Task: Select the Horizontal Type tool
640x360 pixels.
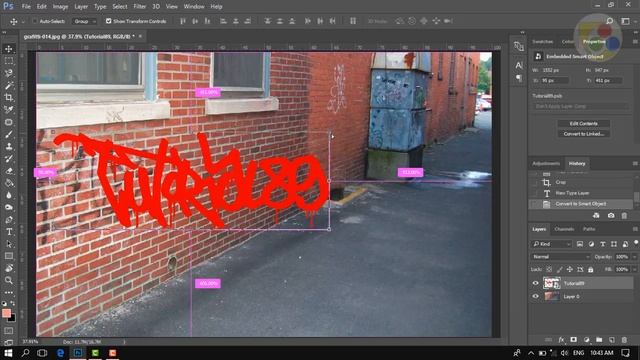Action: click(x=9, y=232)
